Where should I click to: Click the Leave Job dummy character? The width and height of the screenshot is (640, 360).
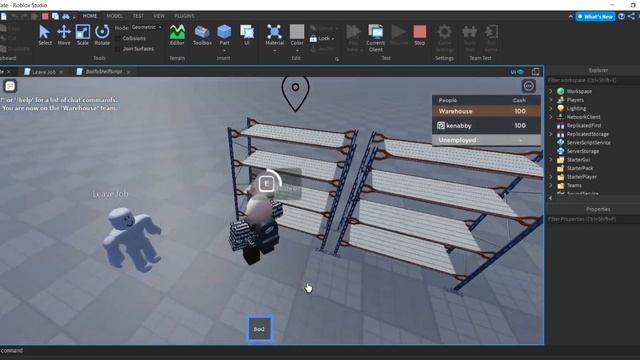pos(132,239)
